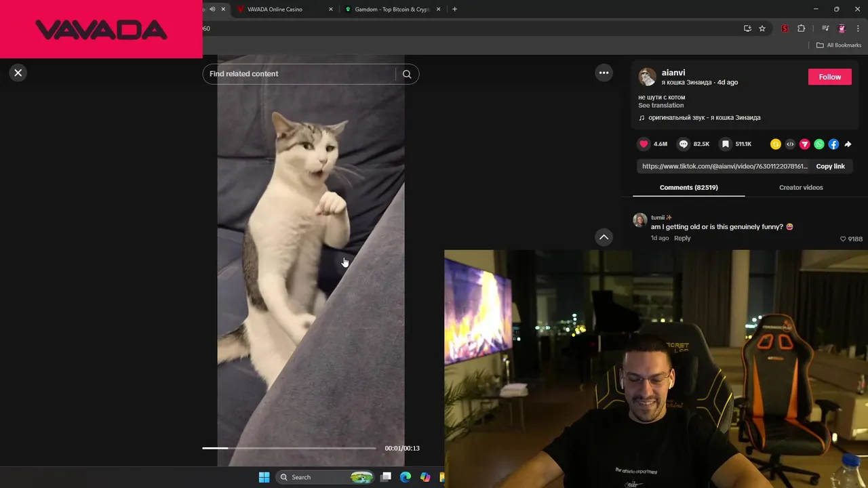The image size is (868, 488).
Task: Click the cat video to pause
Action: tap(311, 261)
